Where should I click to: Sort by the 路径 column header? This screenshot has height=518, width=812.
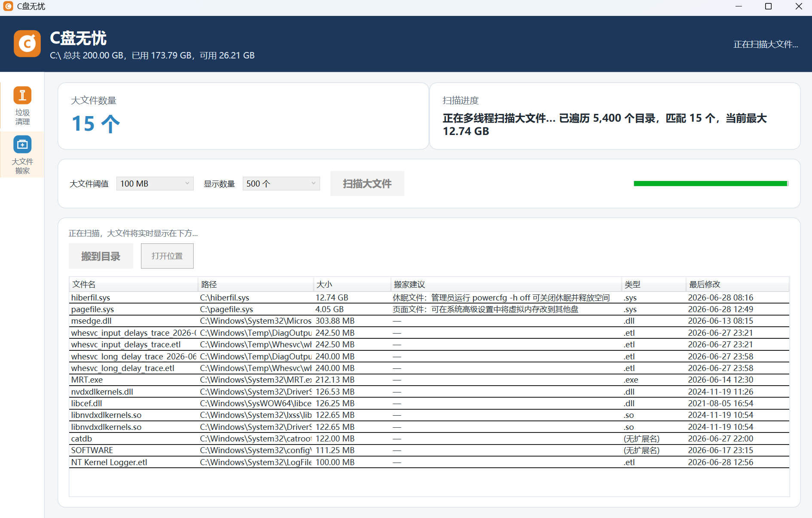point(256,284)
